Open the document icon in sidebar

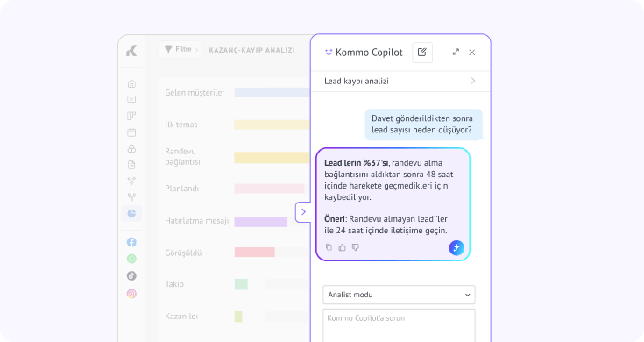pyautogui.click(x=131, y=165)
